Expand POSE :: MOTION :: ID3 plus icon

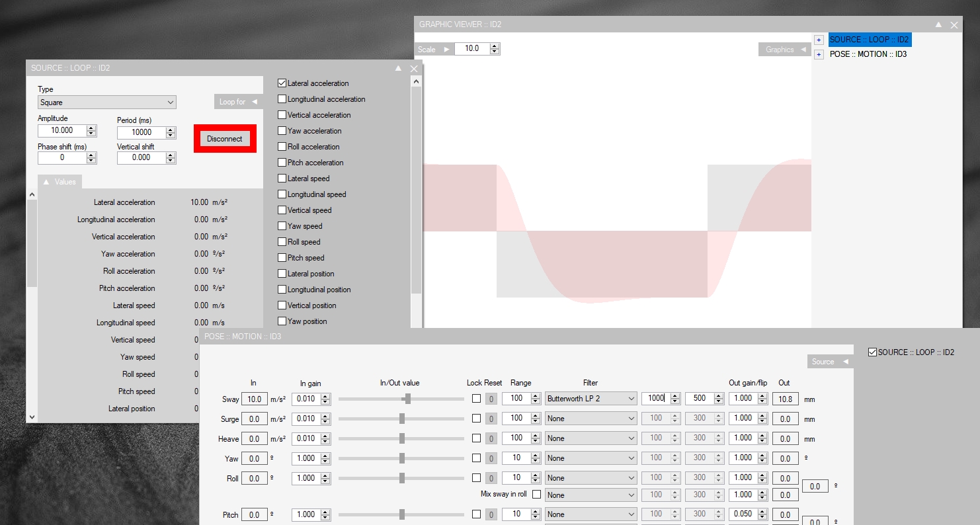pos(819,54)
